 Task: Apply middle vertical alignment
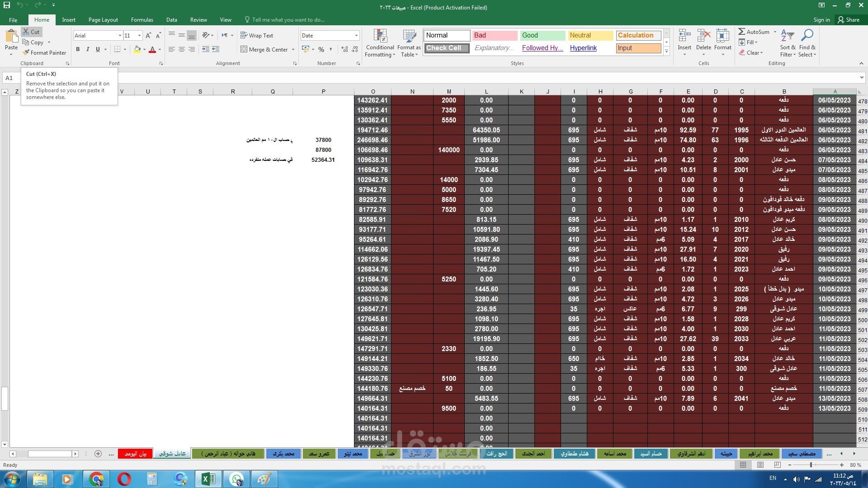pos(182,35)
